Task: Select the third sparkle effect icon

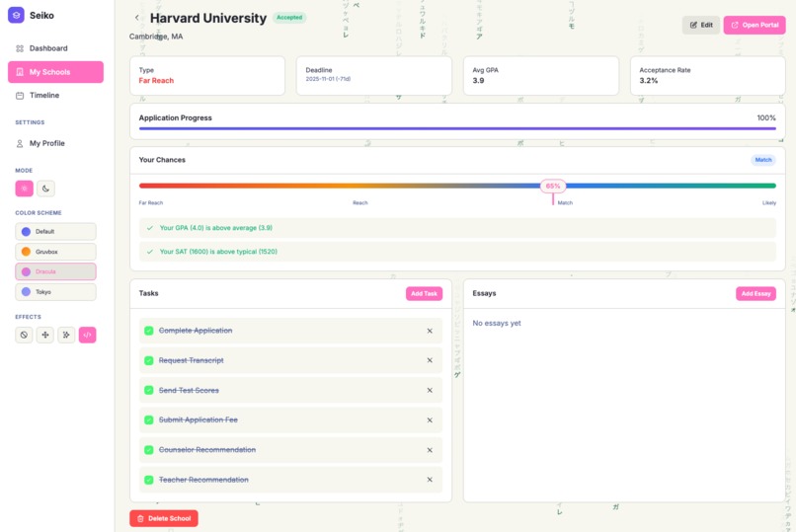Action: (x=66, y=335)
